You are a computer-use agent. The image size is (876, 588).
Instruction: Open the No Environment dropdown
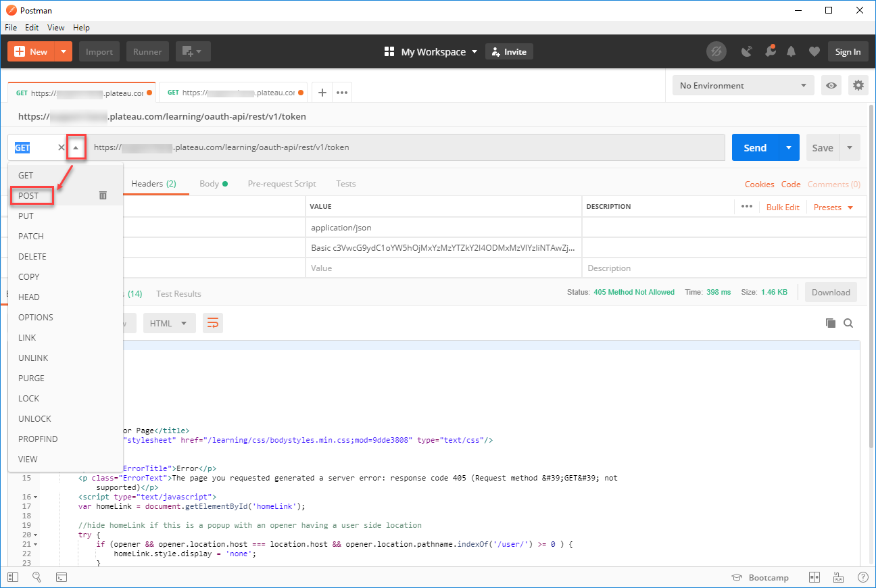tap(744, 86)
